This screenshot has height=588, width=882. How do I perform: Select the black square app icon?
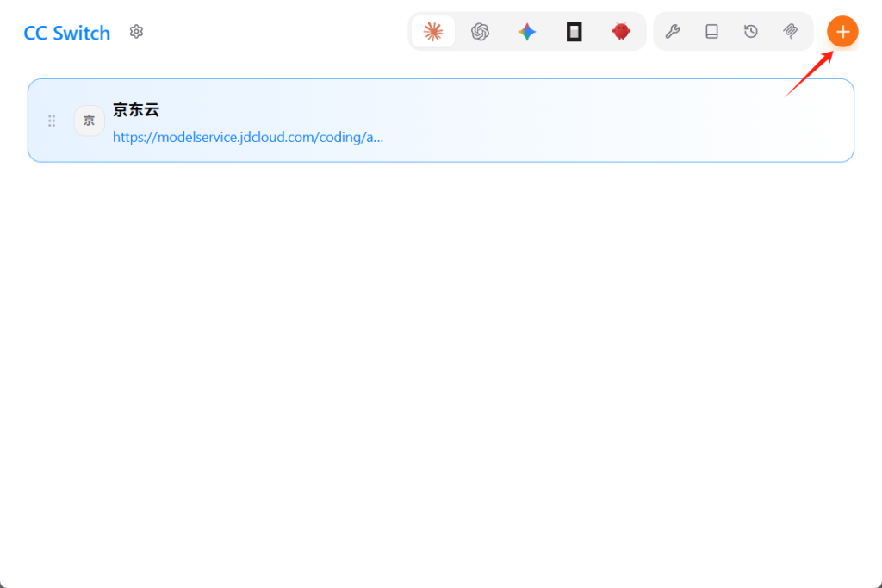pyautogui.click(x=575, y=32)
